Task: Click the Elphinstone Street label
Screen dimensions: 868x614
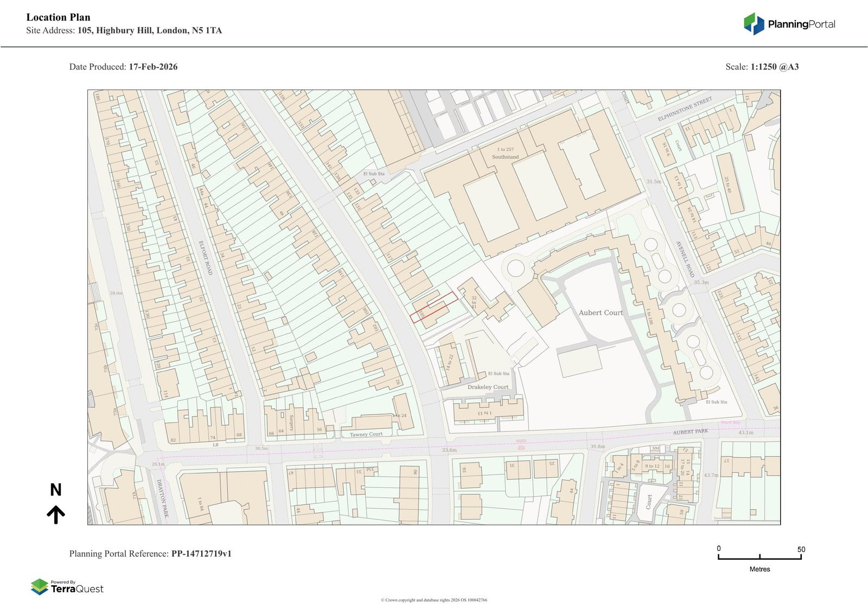Action: coord(684,110)
